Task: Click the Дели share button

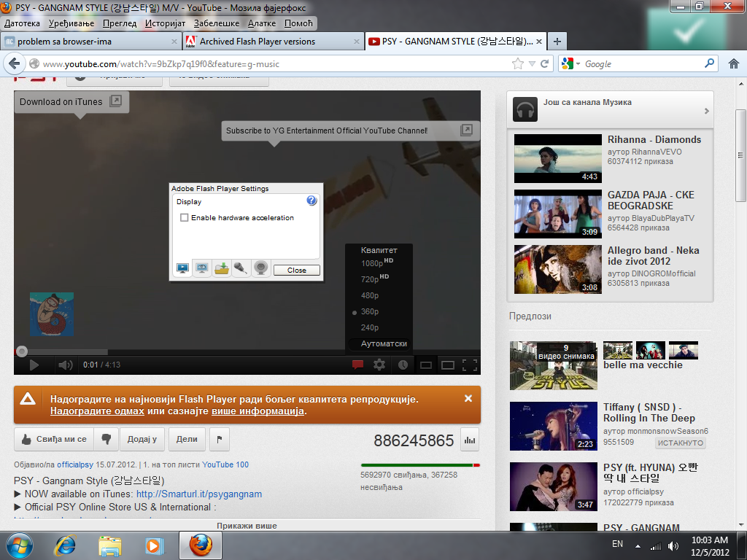Action: tap(187, 439)
